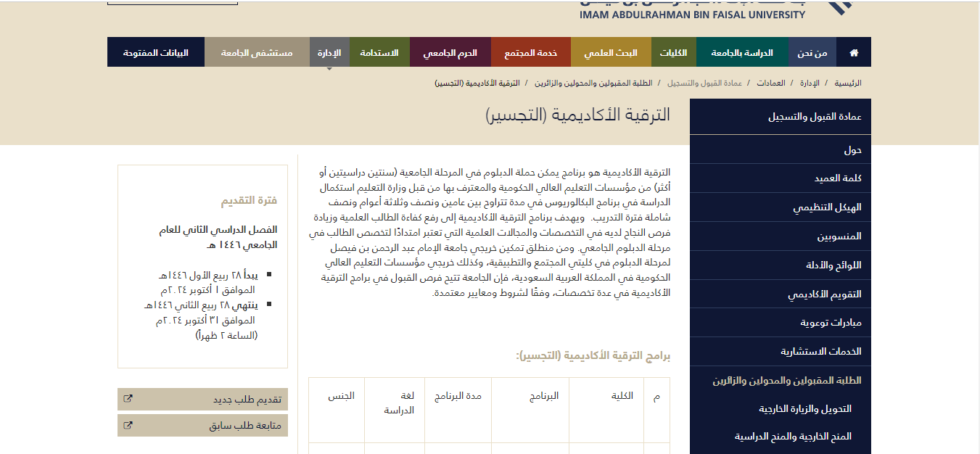
Task: Choose "خدمة المجتمع" from the main navigation
Action: [531, 52]
